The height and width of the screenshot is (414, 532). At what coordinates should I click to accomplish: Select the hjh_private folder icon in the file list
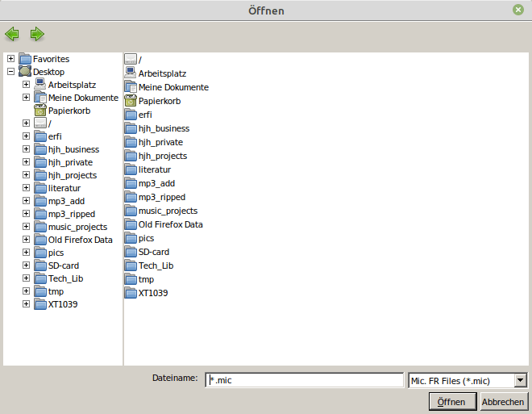(x=131, y=142)
